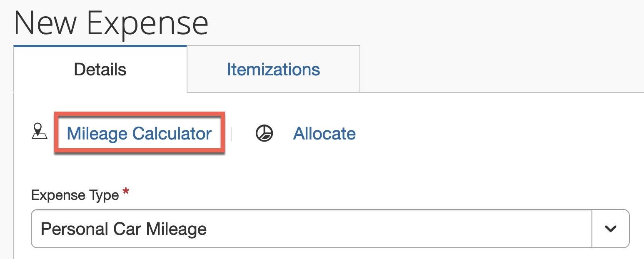
Task: Click the divider between Mileage Calculator and Allocate
Action: coord(232,133)
